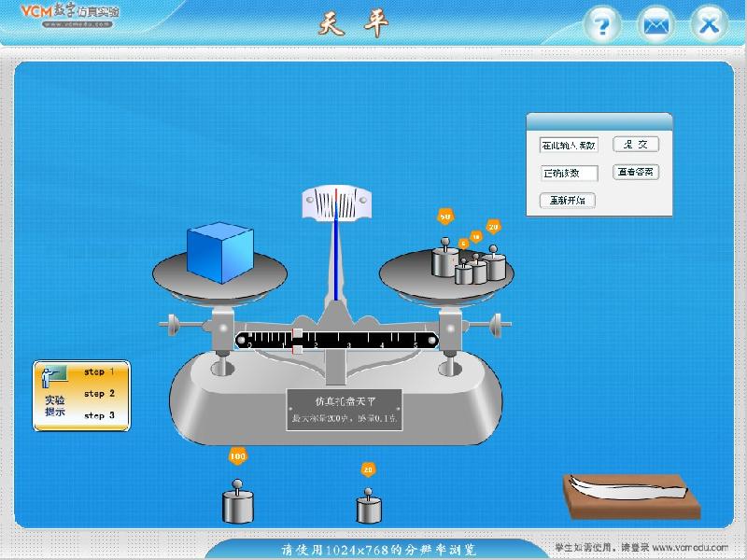Go to step 3 of experiment hints

(x=100, y=416)
